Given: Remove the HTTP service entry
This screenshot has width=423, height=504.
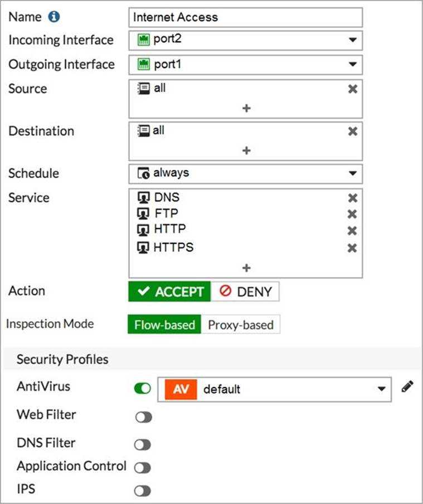Looking at the screenshot, I should point(352,231).
